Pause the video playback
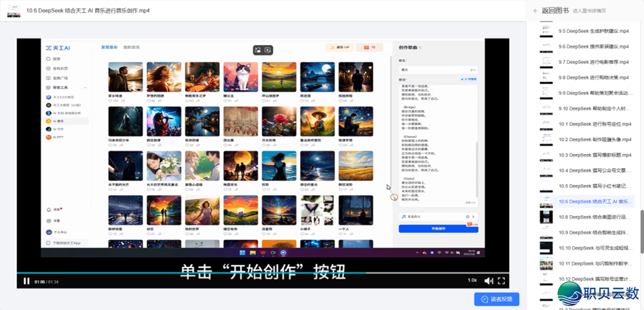This screenshot has width=644, height=310. pos(26,281)
